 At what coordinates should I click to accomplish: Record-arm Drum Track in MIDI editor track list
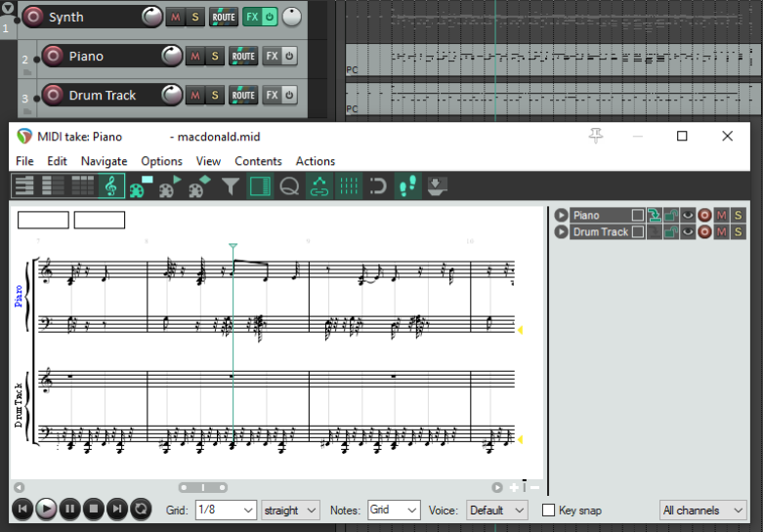coord(704,232)
